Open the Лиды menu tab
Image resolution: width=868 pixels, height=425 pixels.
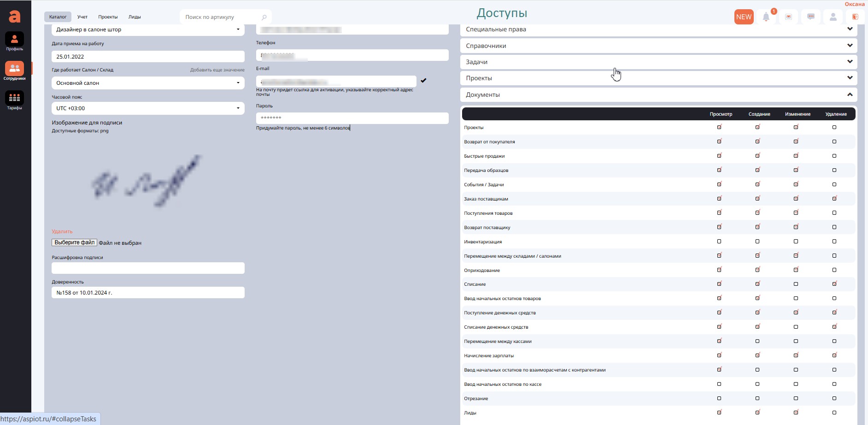pyautogui.click(x=135, y=17)
